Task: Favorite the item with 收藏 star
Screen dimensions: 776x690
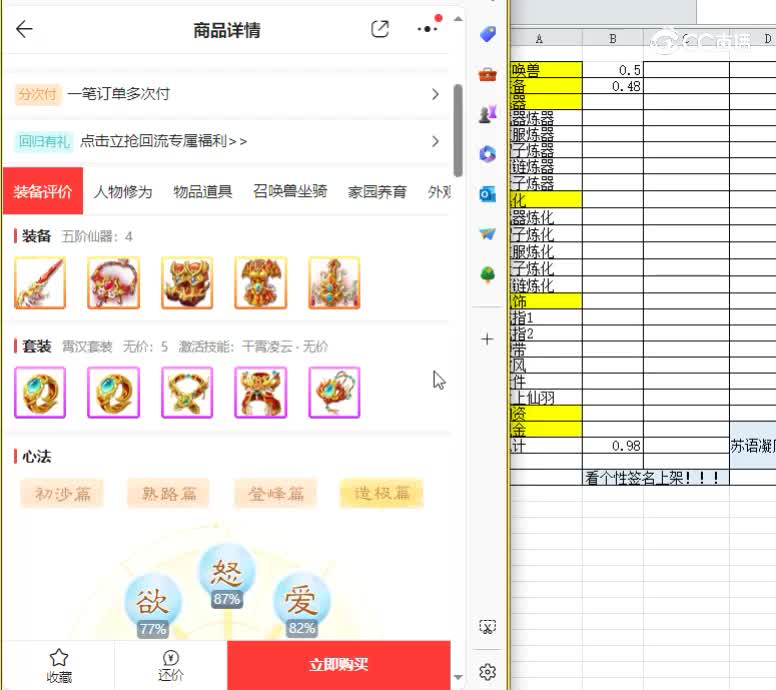Action: 59,665
